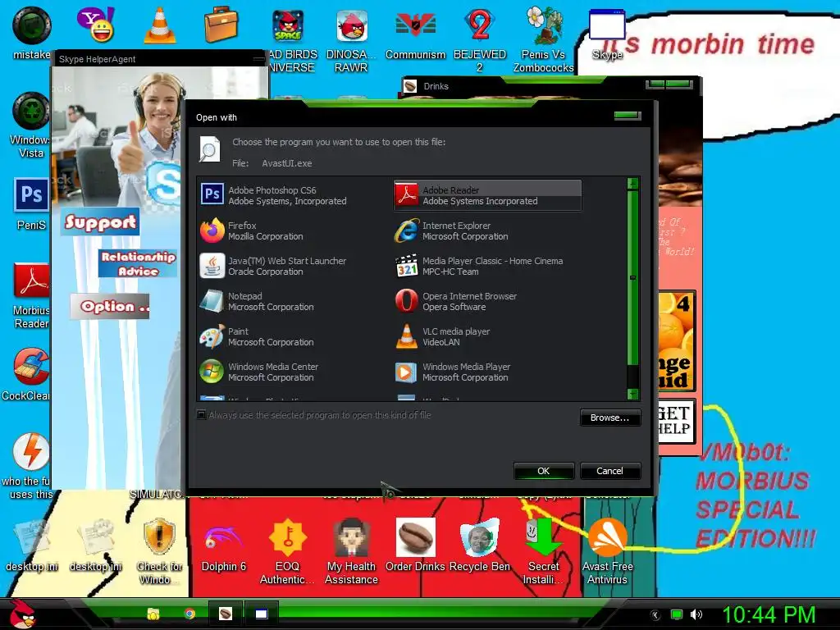This screenshot has height=630, width=840.
Task: Click the 10:44 PM taskbar clock
Action: point(769,614)
